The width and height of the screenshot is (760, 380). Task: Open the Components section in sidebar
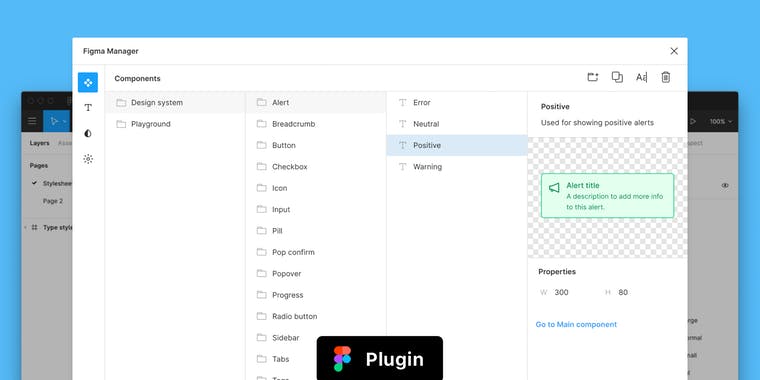coord(88,82)
